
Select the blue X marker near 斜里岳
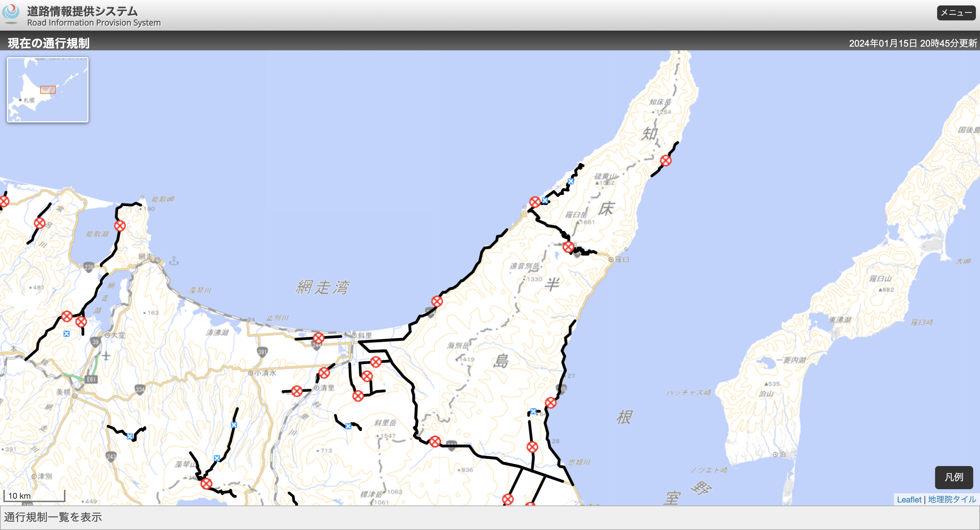click(348, 426)
